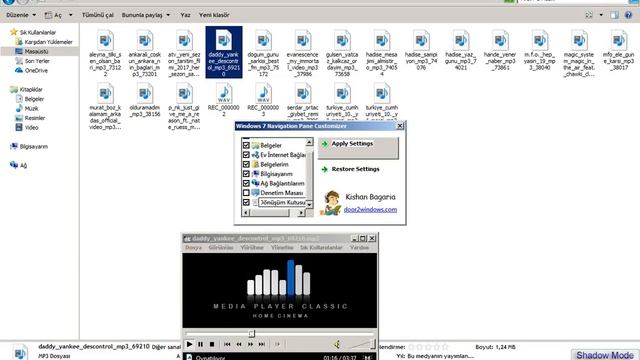
Task: Uncheck the Dönüşüm Kutusu checkbox
Action: tap(246, 202)
